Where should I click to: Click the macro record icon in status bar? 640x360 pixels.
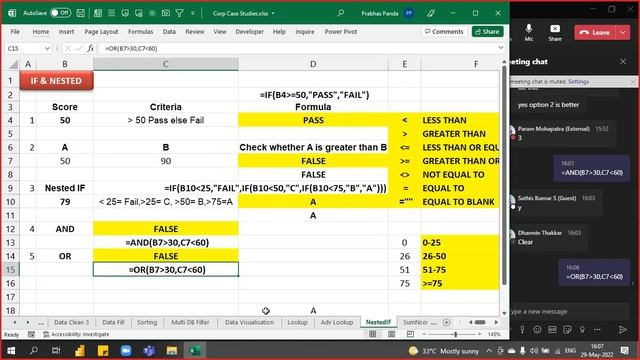click(x=31, y=334)
